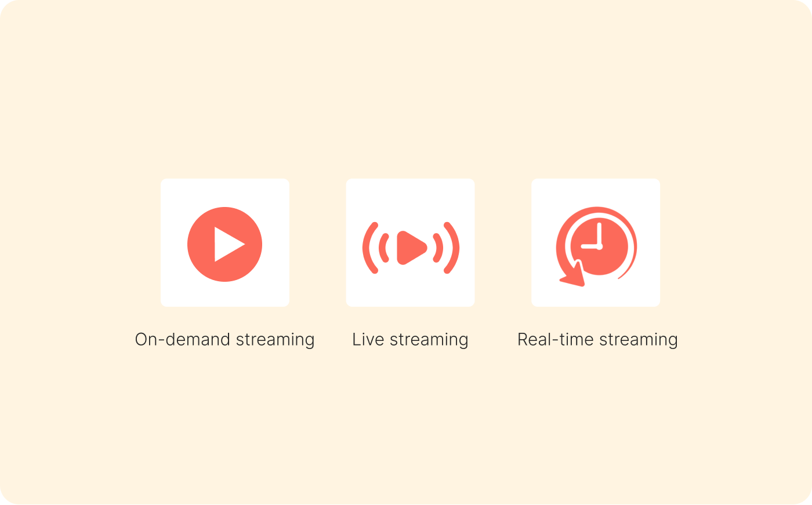Select the Live streaming broadcast icon's center play triangle
The height and width of the screenshot is (505, 812).
pos(411,248)
